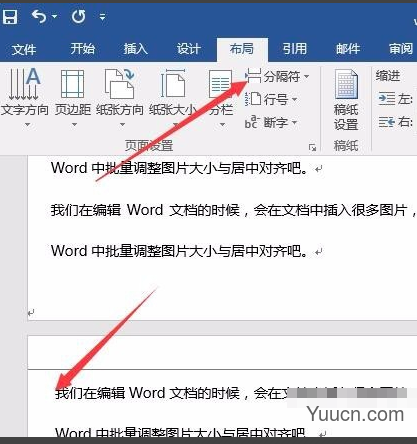
Task: Open the 分隔符 dropdown arrow
Action: [306, 77]
